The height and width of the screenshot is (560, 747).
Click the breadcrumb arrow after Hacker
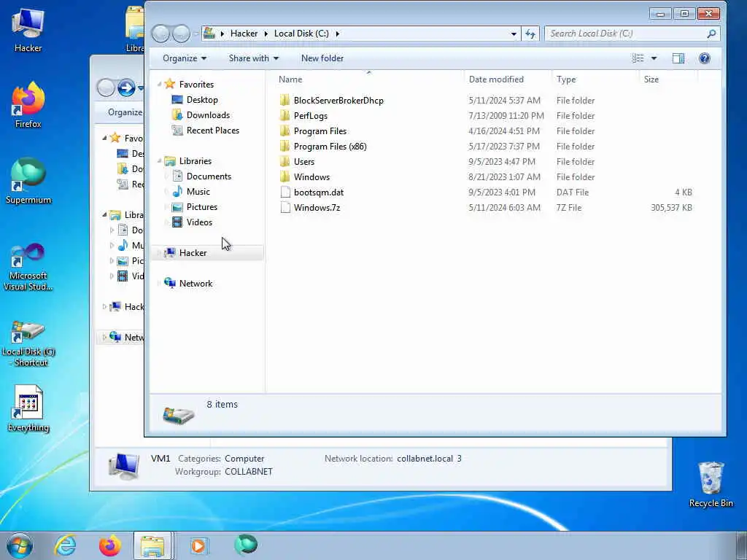(266, 34)
